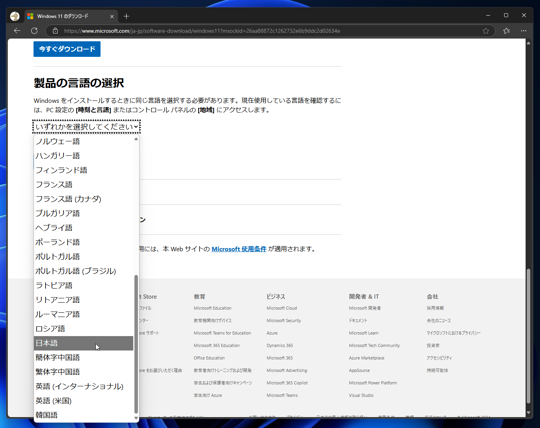Reload the page with the refresh icon
540x428 pixels.
34,31
